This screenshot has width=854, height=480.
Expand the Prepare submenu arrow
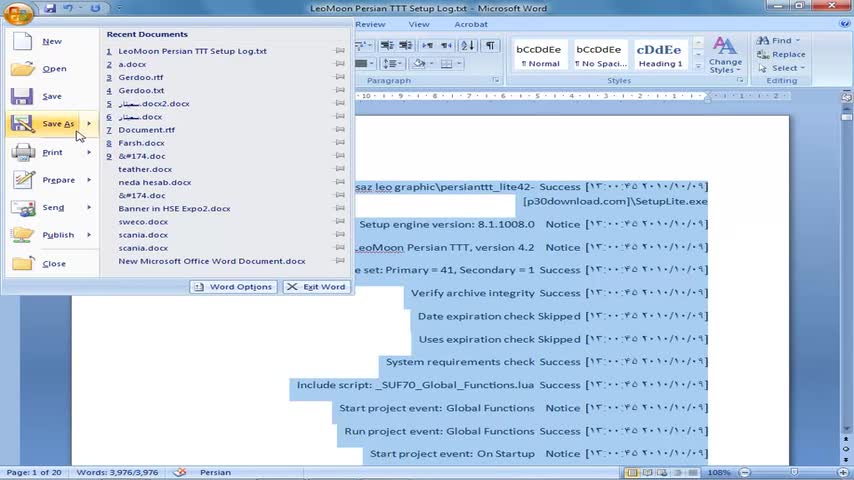tap(89, 180)
